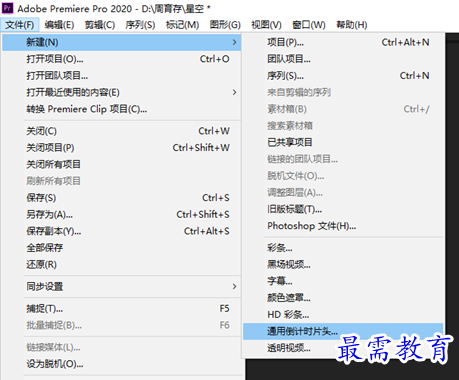Choose 透明视频... entry

pyautogui.click(x=343, y=348)
